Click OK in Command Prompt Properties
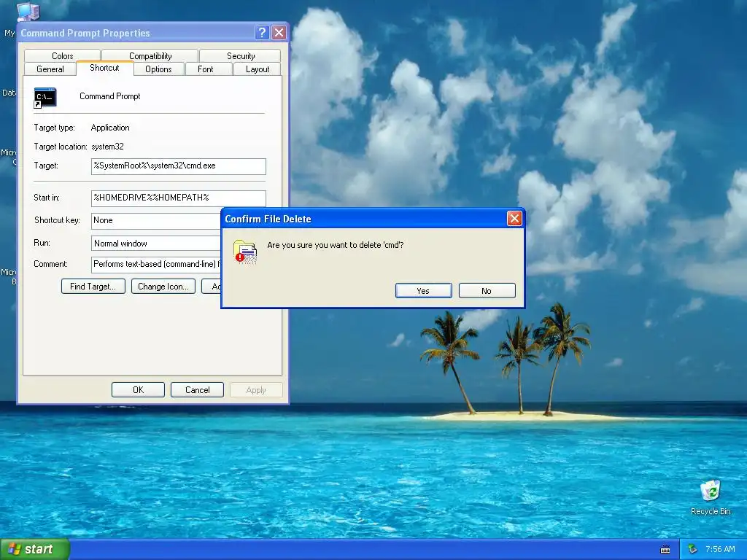Image resolution: width=747 pixels, height=560 pixels. point(138,390)
